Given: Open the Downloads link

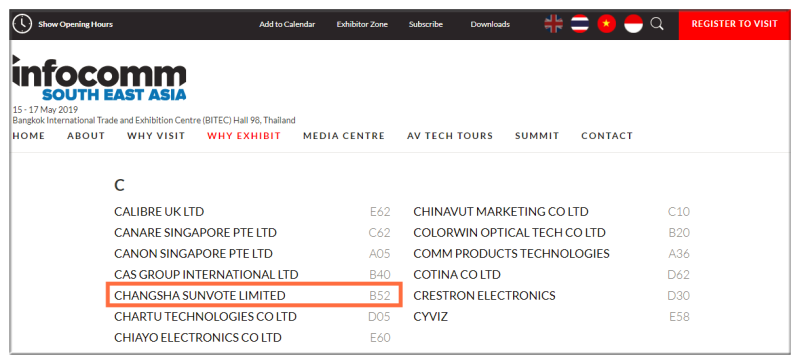Looking at the screenshot, I should pos(490,24).
